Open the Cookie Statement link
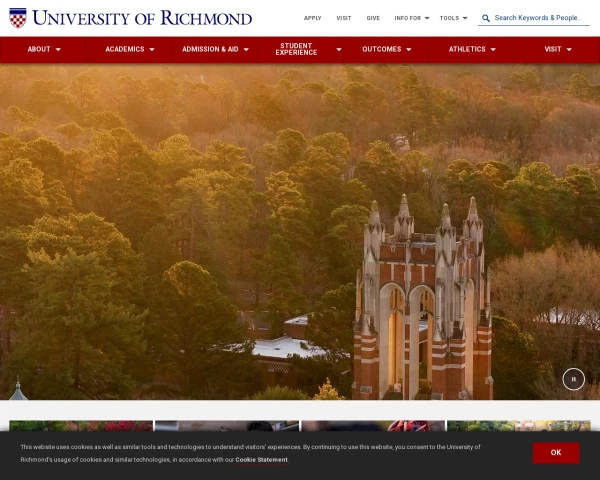Viewport: 600px width, 480px height. pos(261,460)
